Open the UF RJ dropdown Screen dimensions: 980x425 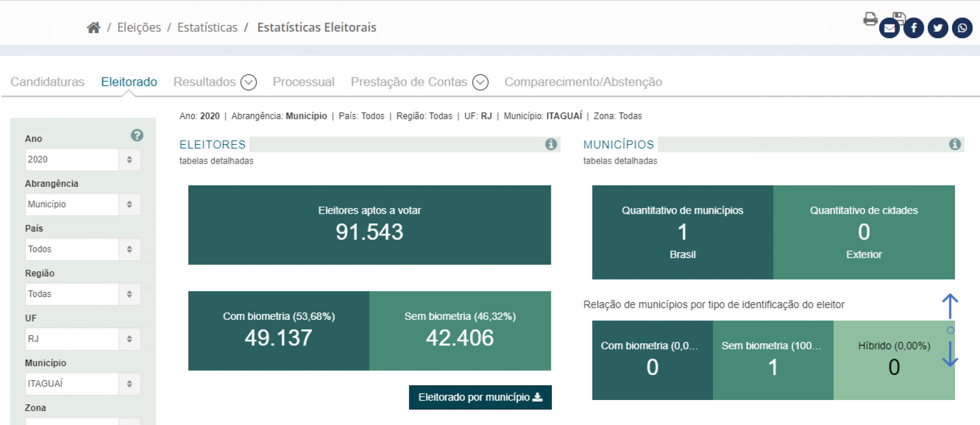pos(83,339)
